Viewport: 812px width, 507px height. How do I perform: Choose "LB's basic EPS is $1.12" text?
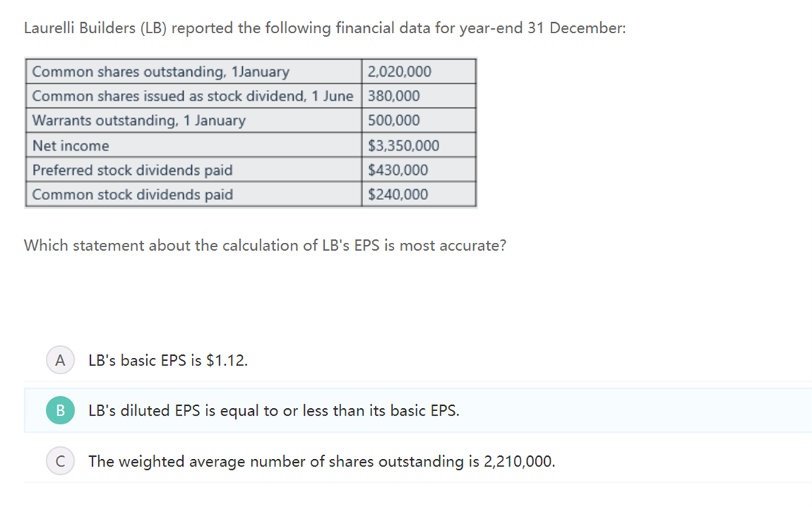(168, 360)
